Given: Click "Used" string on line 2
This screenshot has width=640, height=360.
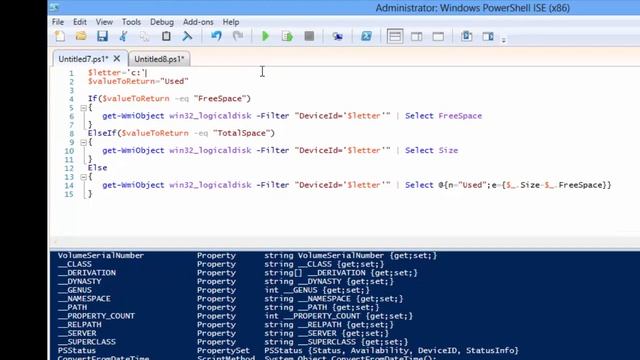Looking at the screenshot, I should click(174, 81).
